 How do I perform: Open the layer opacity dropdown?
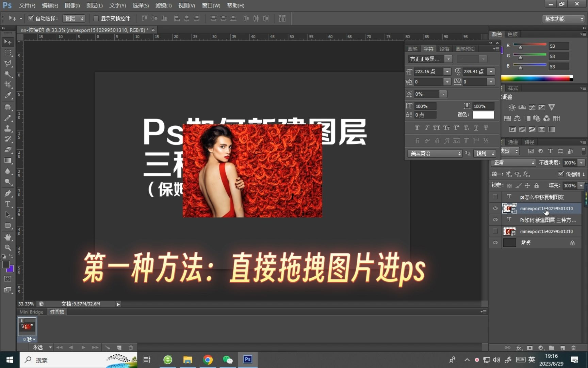581,163
